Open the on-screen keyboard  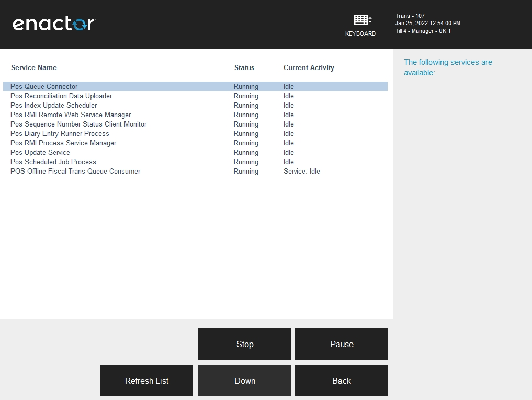(361, 23)
